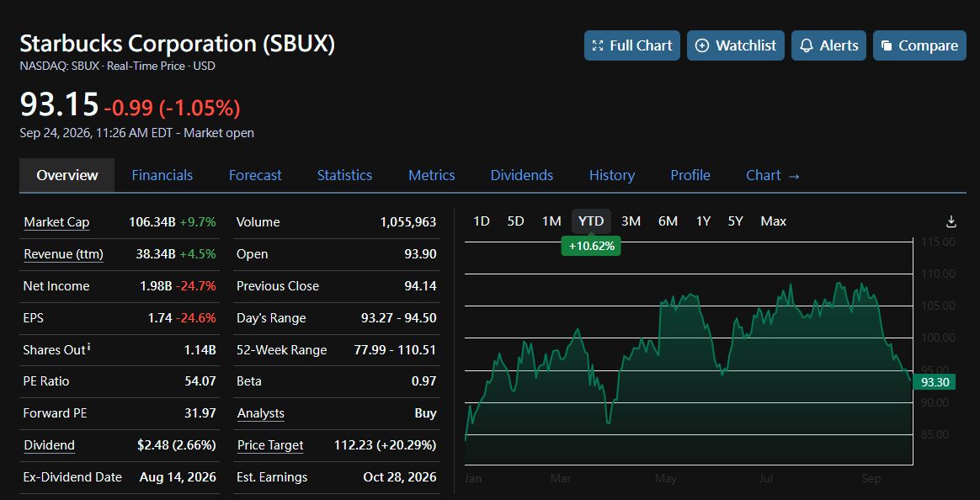The height and width of the screenshot is (500, 980).
Task: Open the Dividends tab
Action: click(522, 175)
